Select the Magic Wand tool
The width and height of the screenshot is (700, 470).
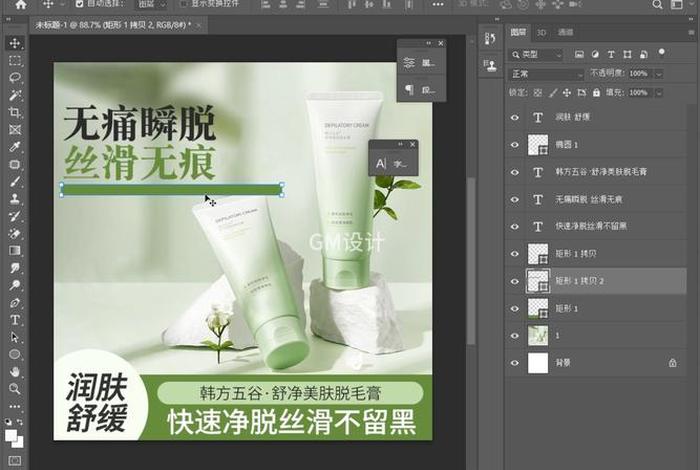tap(15, 95)
